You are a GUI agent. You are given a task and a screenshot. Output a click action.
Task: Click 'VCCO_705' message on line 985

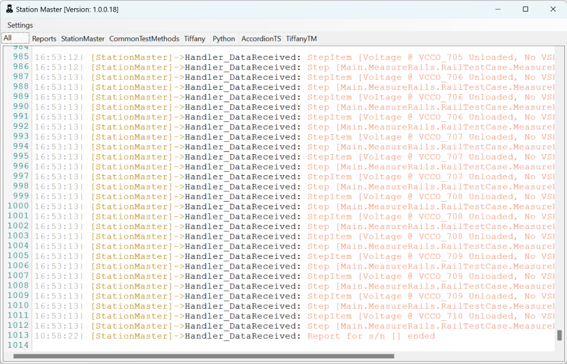click(x=430, y=57)
